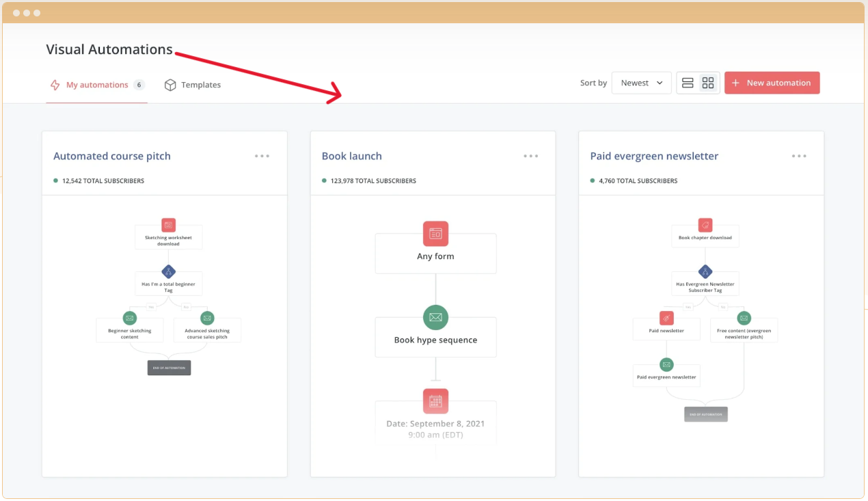Click the Visual Automations page heading
This screenshot has height=501, width=868.
[x=109, y=49]
